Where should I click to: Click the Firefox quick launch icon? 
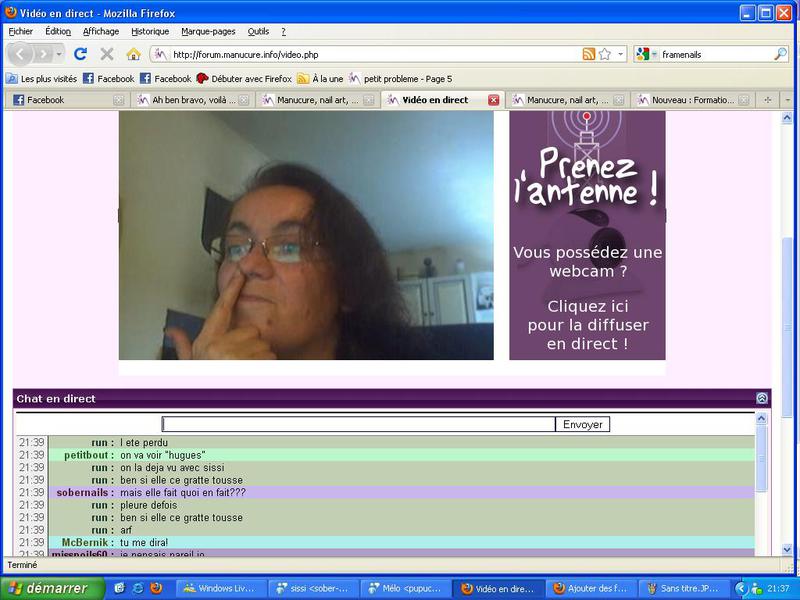point(156,588)
